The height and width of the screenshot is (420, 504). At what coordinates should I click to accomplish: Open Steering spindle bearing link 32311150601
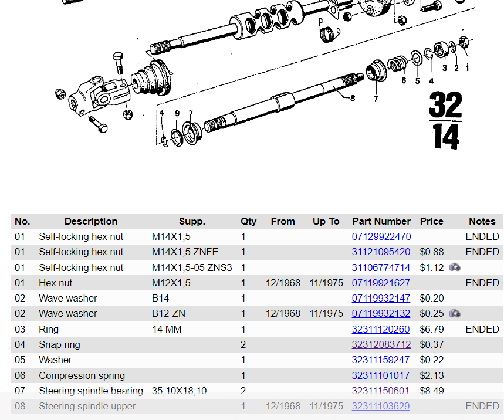pyautogui.click(x=381, y=391)
